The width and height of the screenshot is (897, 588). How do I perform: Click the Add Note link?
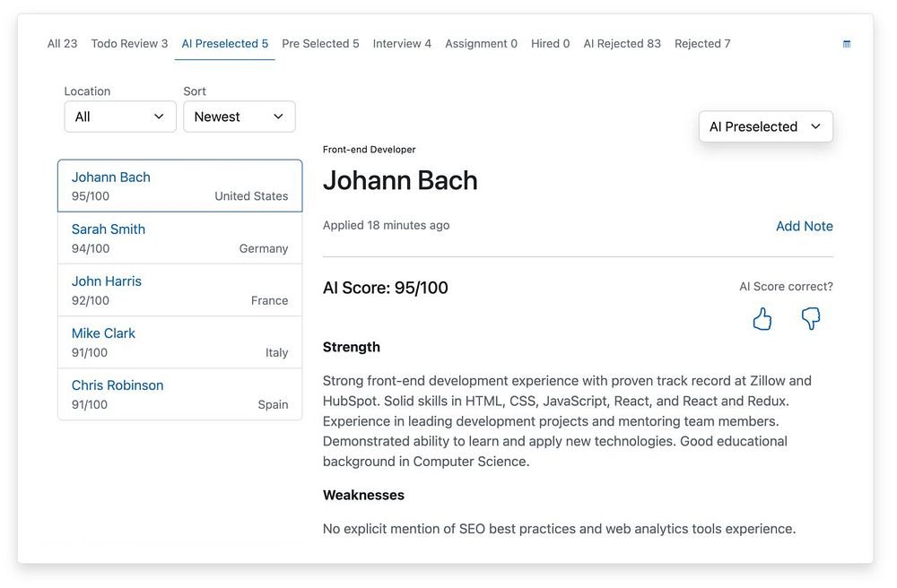[x=804, y=226]
